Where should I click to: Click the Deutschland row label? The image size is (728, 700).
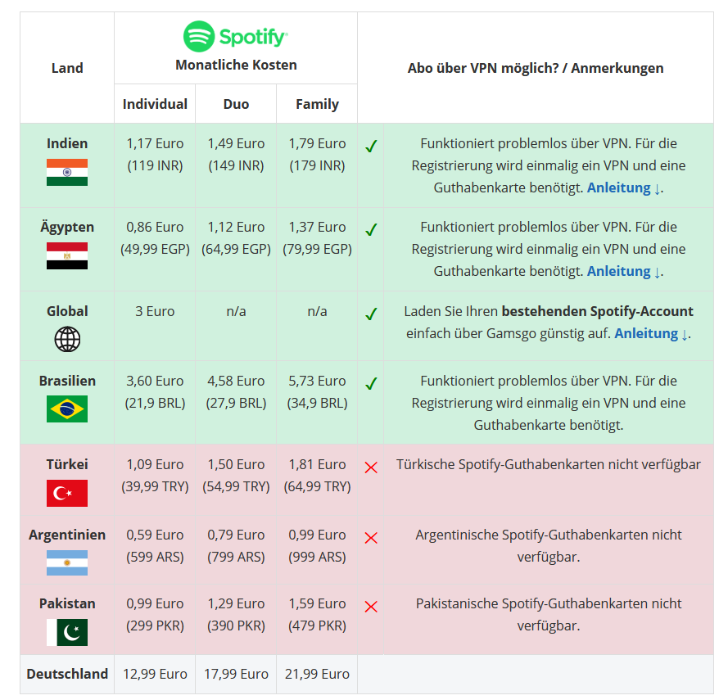click(x=67, y=674)
